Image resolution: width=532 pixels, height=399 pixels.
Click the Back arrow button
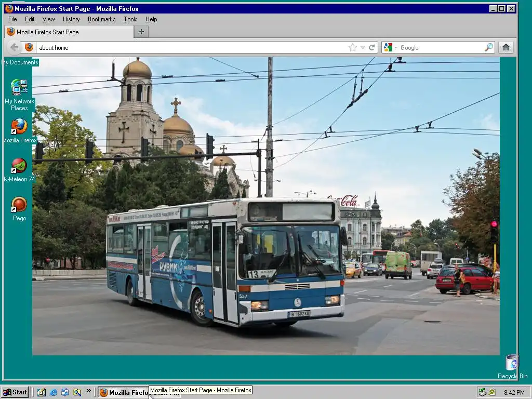click(14, 47)
